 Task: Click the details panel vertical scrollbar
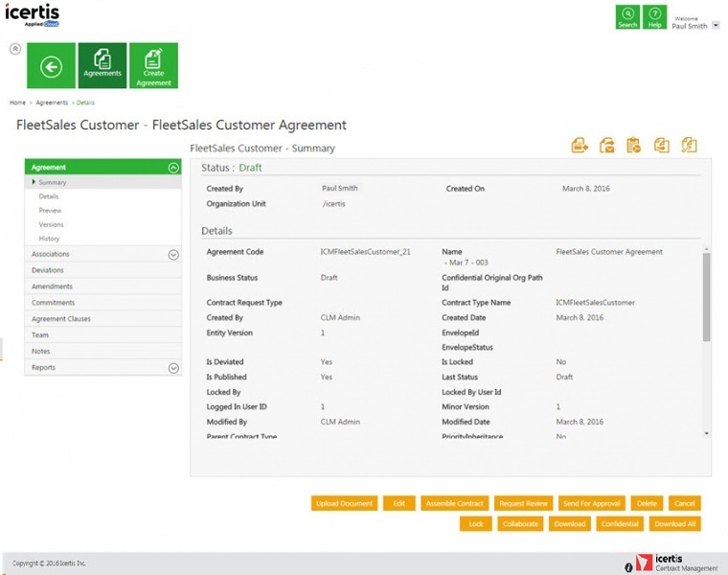pos(706,297)
